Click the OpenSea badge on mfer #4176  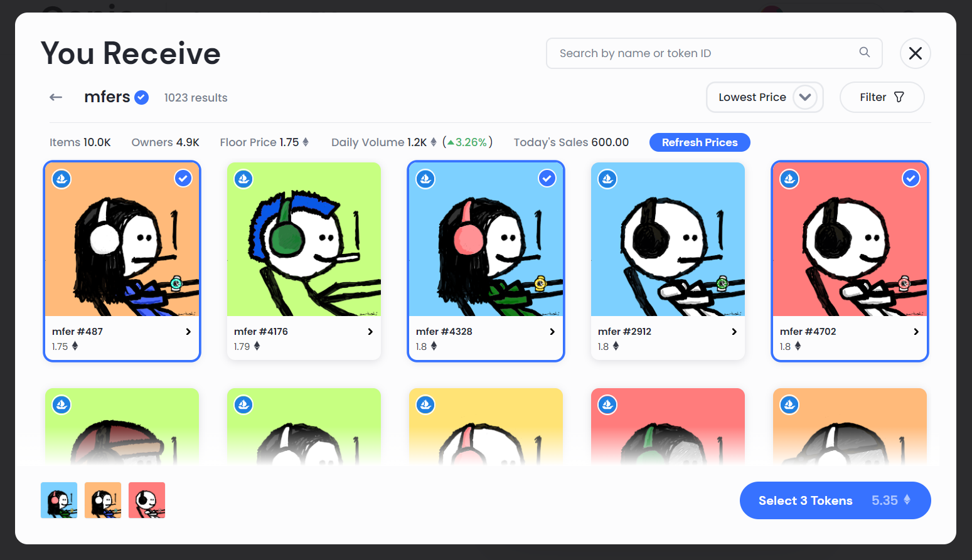243,179
